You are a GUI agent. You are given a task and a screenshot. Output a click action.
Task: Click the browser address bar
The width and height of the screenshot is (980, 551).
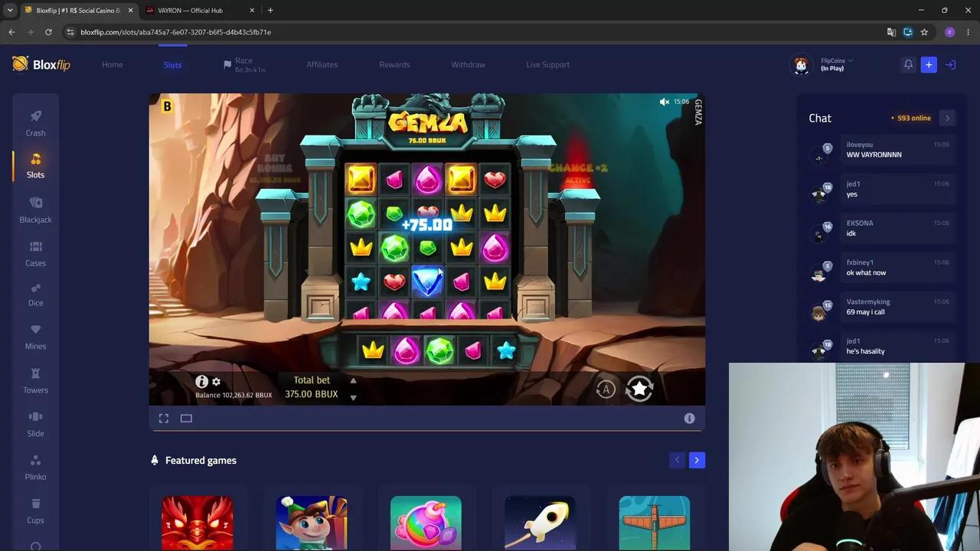475,32
